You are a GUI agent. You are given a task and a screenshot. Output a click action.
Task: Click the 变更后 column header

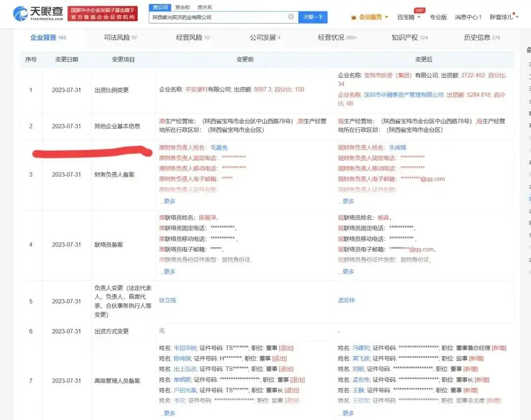point(424,60)
